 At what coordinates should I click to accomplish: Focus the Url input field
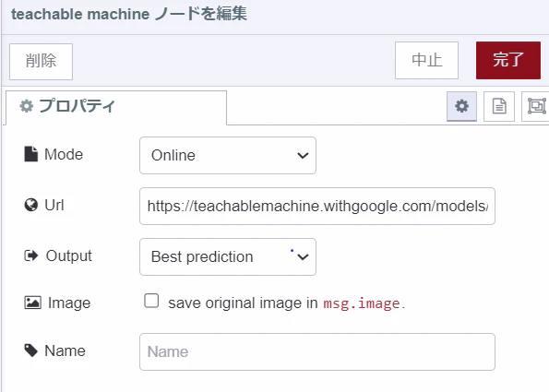[317, 207]
